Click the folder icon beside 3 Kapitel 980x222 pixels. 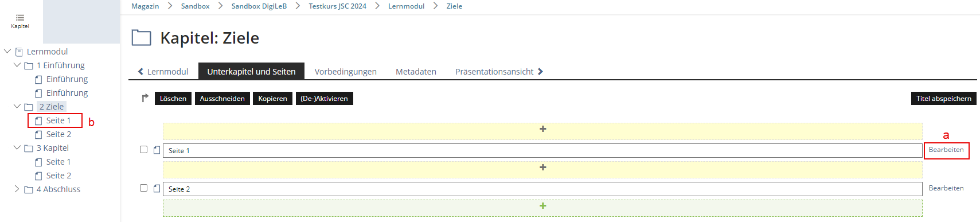click(29, 148)
